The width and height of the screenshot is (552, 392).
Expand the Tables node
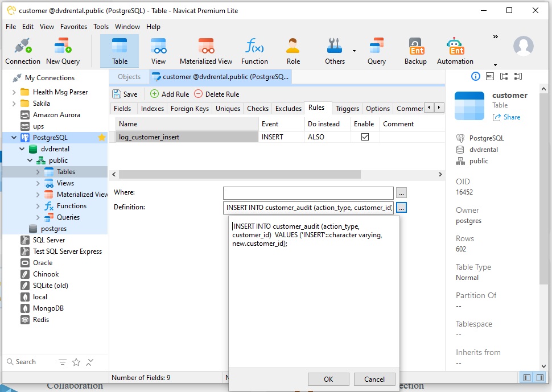(38, 172)
